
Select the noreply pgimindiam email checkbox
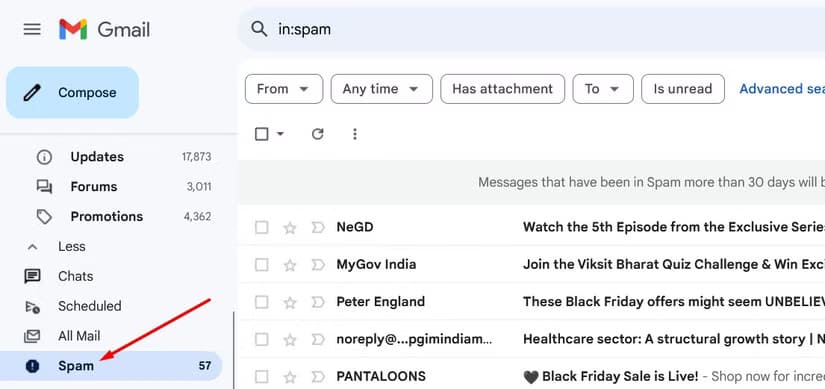(x=261, y=340)
